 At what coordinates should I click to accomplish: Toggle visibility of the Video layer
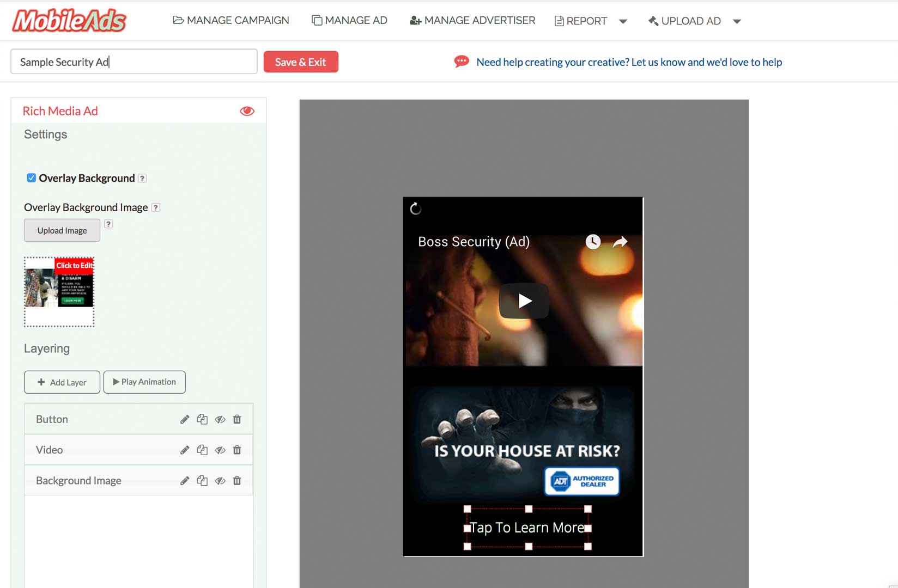(220, 450)
